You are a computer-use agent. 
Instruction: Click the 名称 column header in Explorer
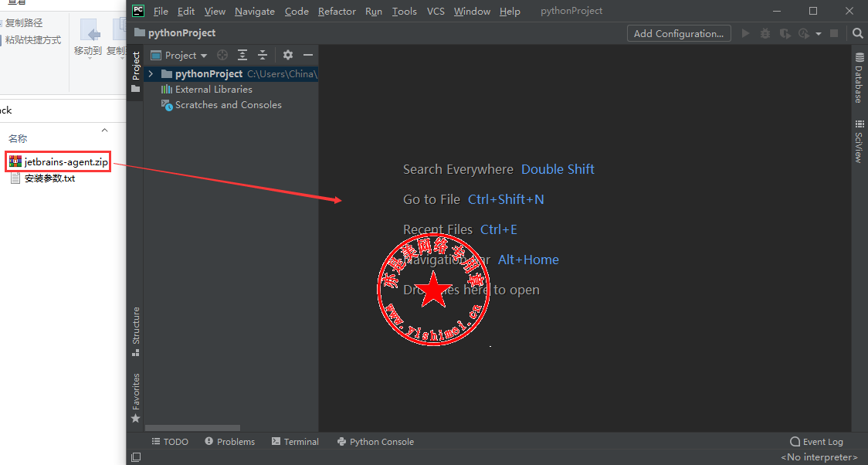[x=18, y=138]
